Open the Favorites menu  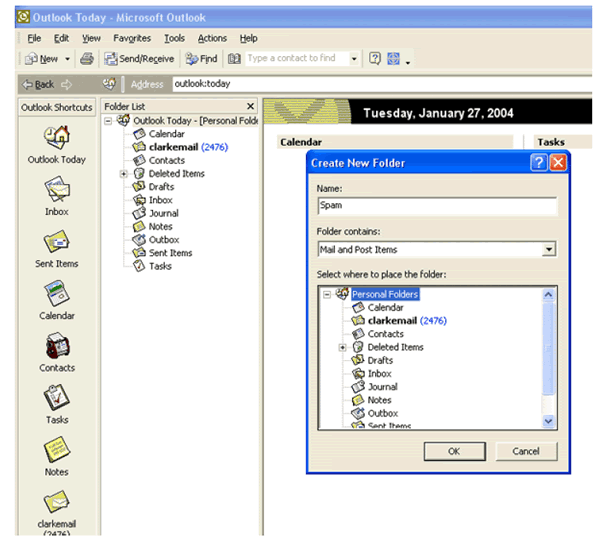[x=132, y=38]
